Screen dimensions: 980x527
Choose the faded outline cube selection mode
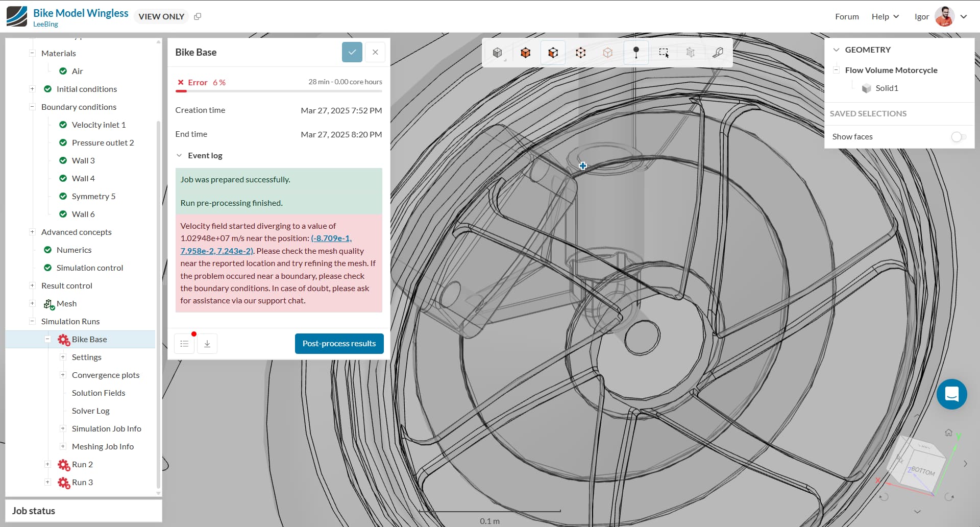pos(607,53)
